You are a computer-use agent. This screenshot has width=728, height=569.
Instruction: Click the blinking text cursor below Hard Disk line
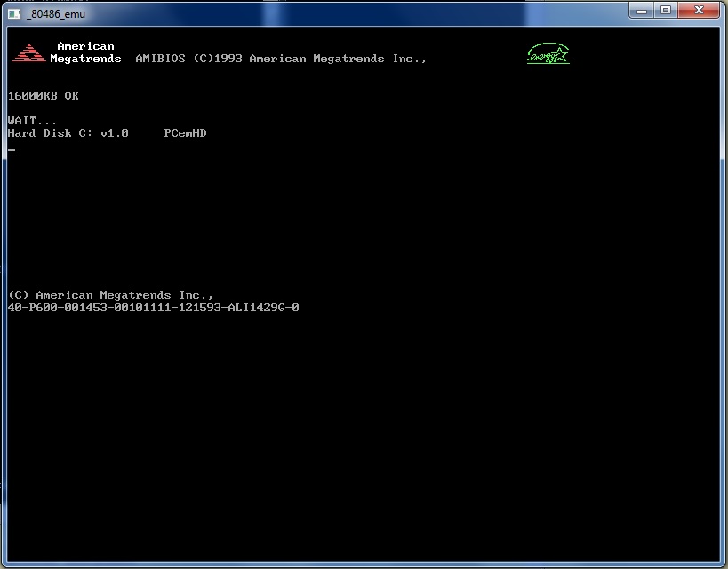tap(12, 150)
